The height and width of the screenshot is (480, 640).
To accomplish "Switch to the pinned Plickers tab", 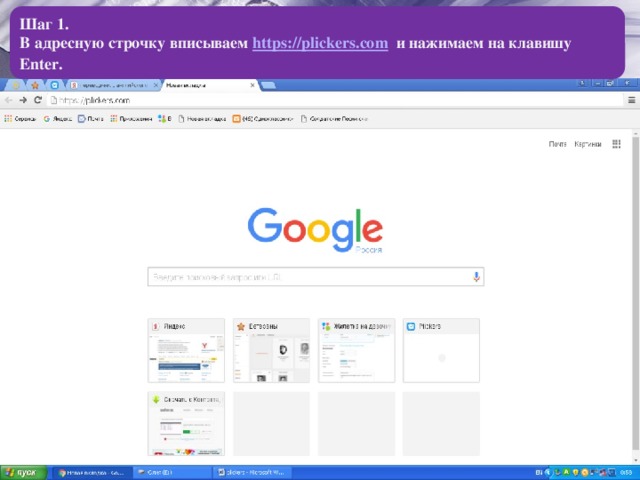I will 54,85.
